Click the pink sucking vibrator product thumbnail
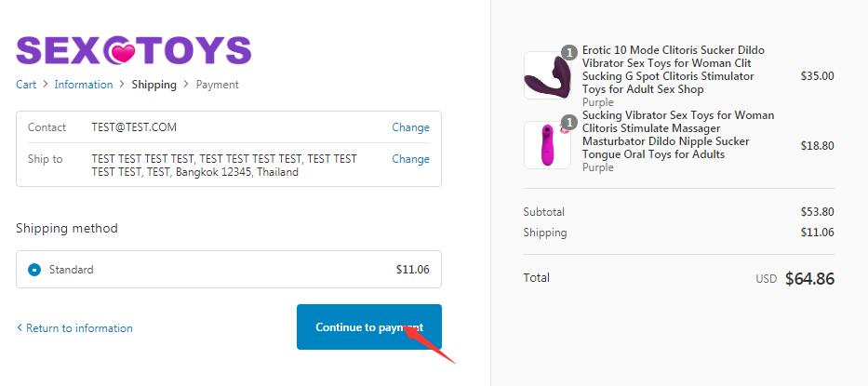This screenshot has height=386, width=868. pyautogui.click(x=547, y=145)
